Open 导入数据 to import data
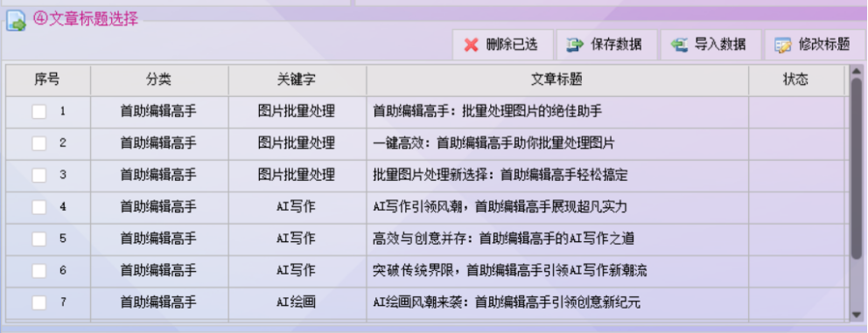Screen dimensions: 868x333 710,45
